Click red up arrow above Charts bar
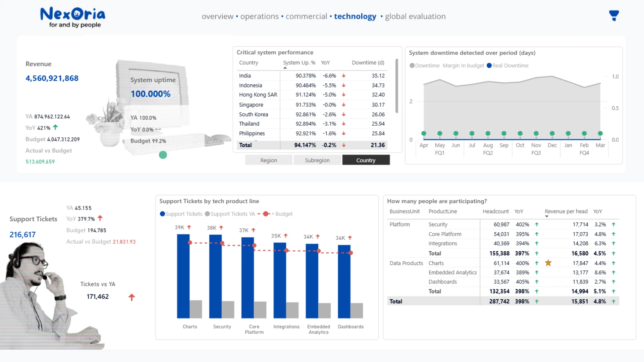Image resolution: width=644 pixels, height=362 pixels. click(189, 227)
